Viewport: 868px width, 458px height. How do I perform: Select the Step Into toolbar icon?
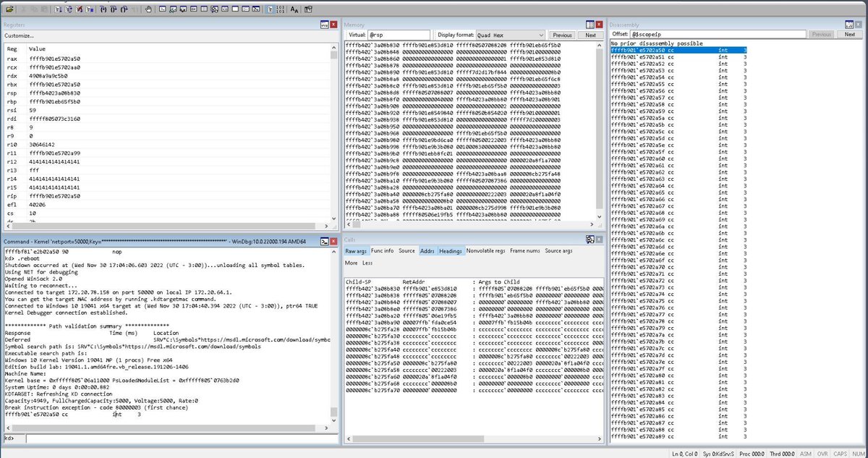(104, 9)
